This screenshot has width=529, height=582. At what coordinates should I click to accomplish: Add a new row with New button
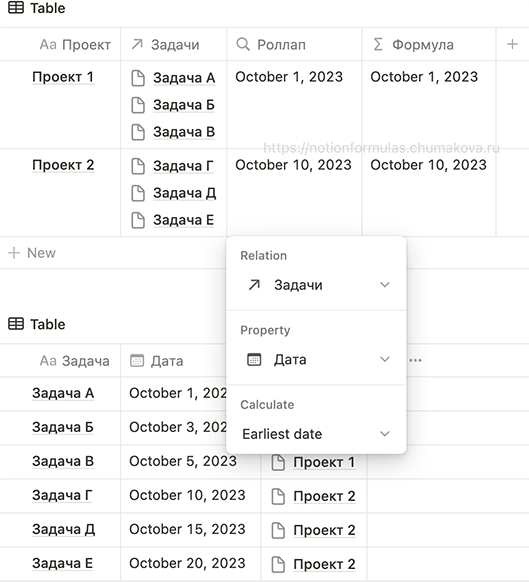[32, 253]
